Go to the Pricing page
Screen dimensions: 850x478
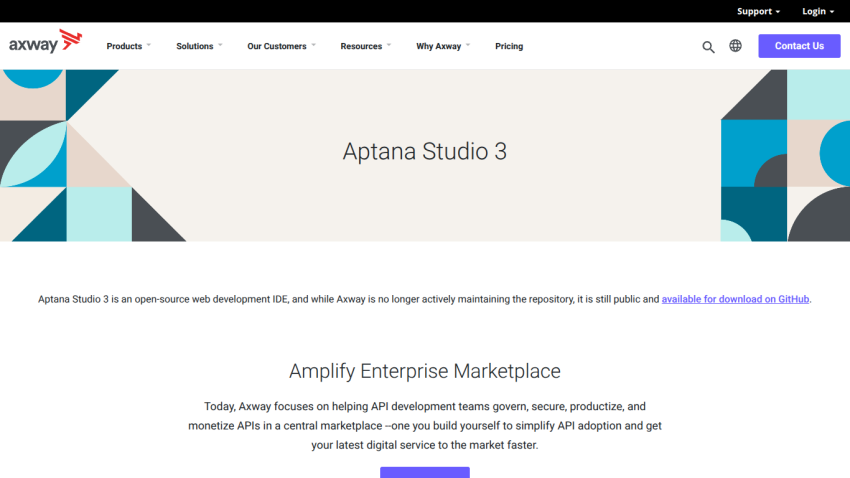(x=509, y=46)
